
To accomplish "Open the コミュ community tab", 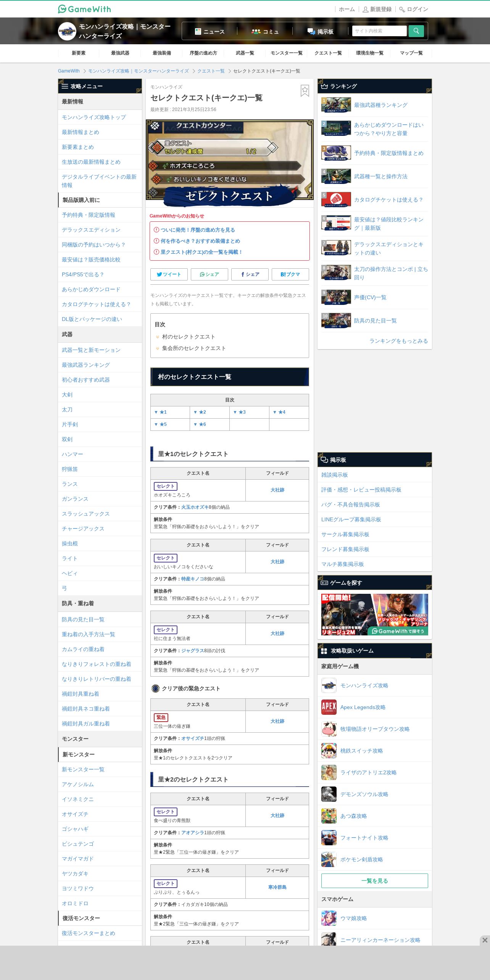I will 265,31.
